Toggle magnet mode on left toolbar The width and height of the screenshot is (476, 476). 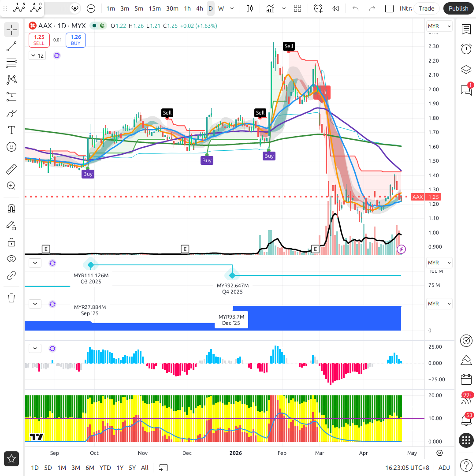(11, 208)
